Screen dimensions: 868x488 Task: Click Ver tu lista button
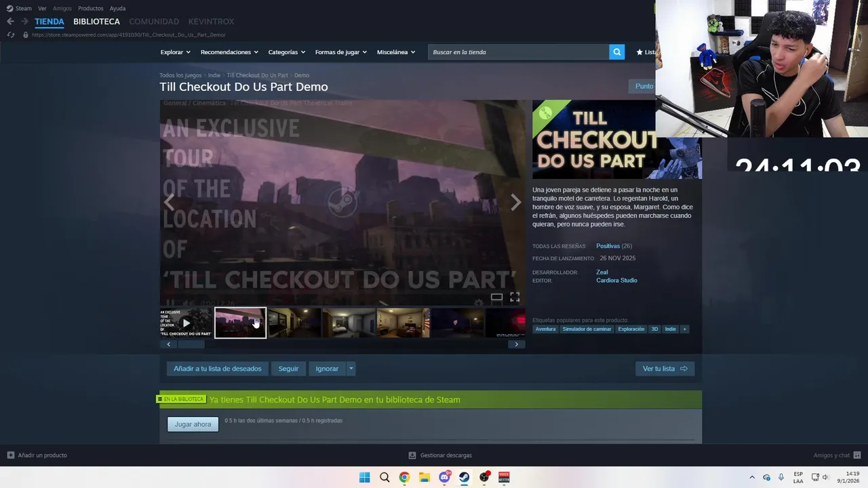(665, 369)
